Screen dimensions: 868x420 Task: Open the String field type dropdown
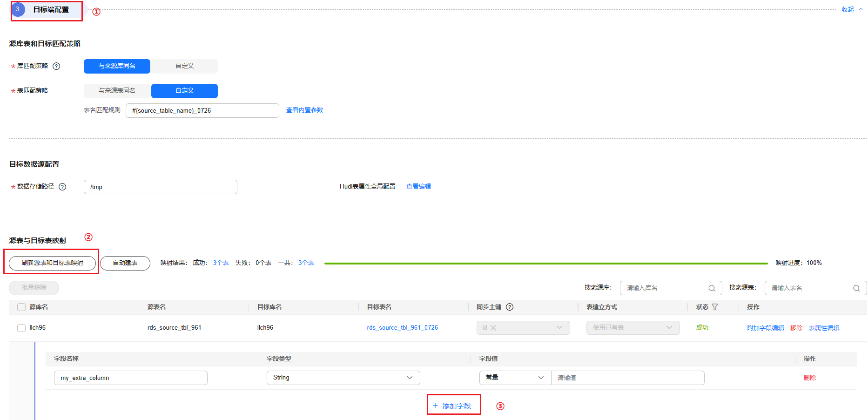[x=343, y=378]
